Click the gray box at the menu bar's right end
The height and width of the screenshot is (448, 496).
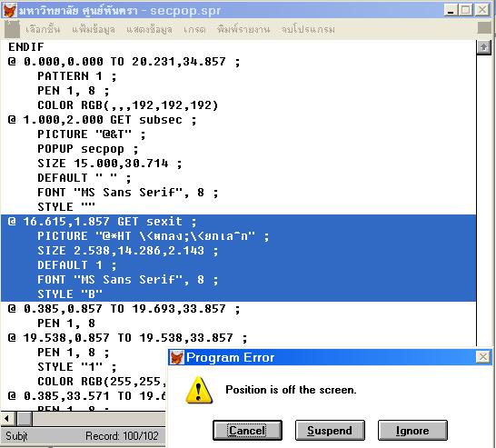click(x=484, y=28)
